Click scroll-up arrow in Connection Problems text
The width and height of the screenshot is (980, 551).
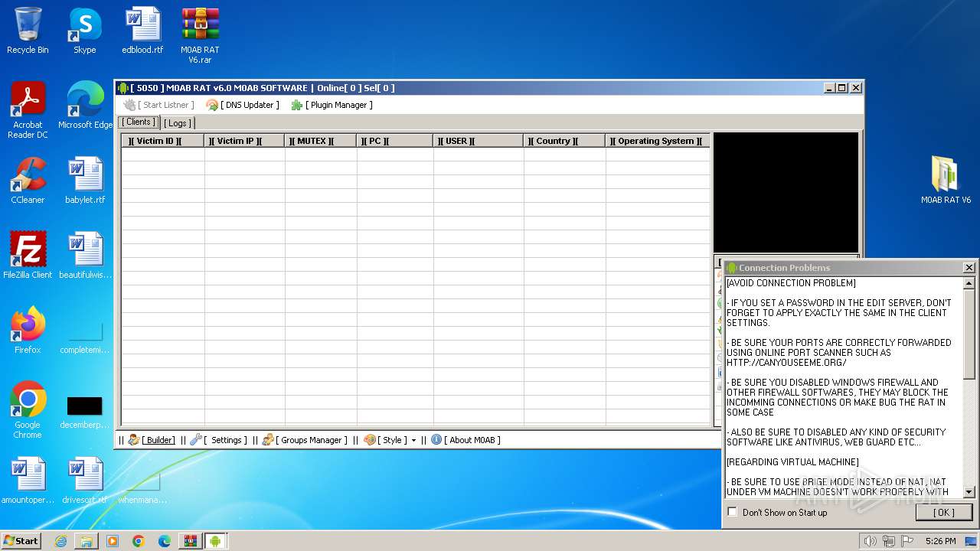(x=969, y=283)
